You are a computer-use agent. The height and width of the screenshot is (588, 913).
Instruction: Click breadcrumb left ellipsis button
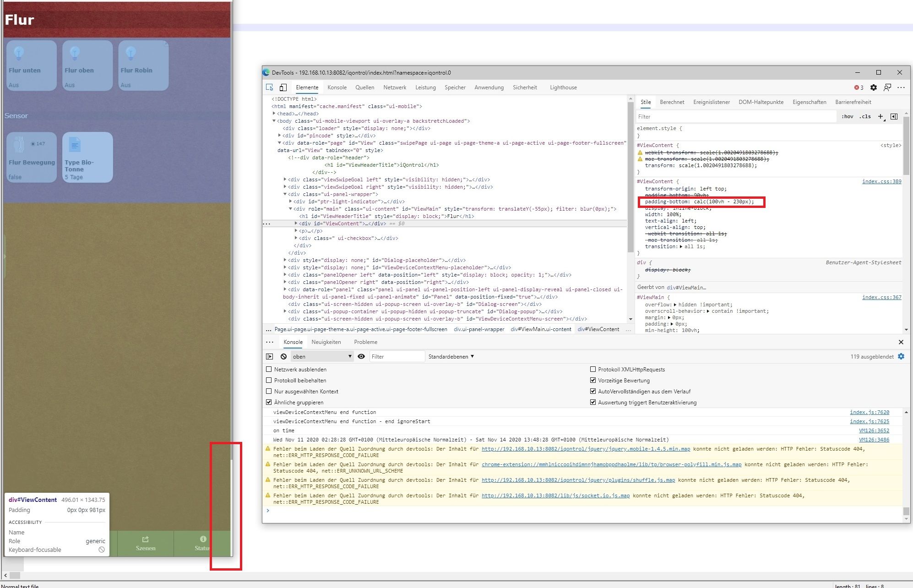(x=268, y=329)
